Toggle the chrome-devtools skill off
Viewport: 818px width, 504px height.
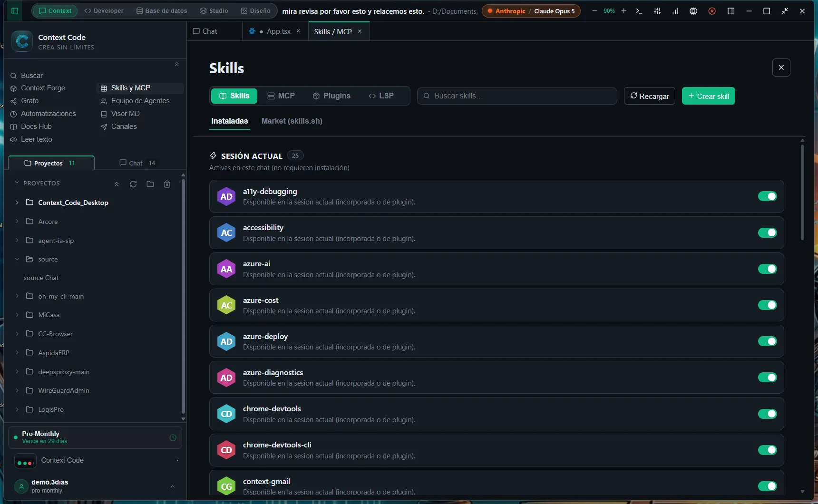click(x=767, y=414)
